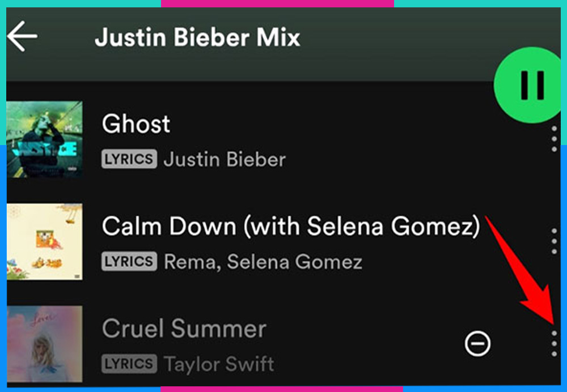567x392 pixels.
Task: Unhide Cruel Summer using the minus icon
Action: tap(477, 343)
